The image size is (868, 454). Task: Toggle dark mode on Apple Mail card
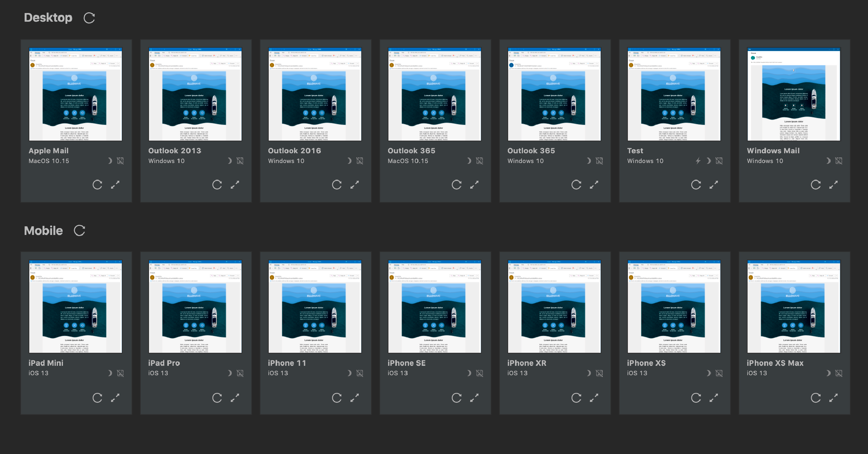[x=110, y=160]
